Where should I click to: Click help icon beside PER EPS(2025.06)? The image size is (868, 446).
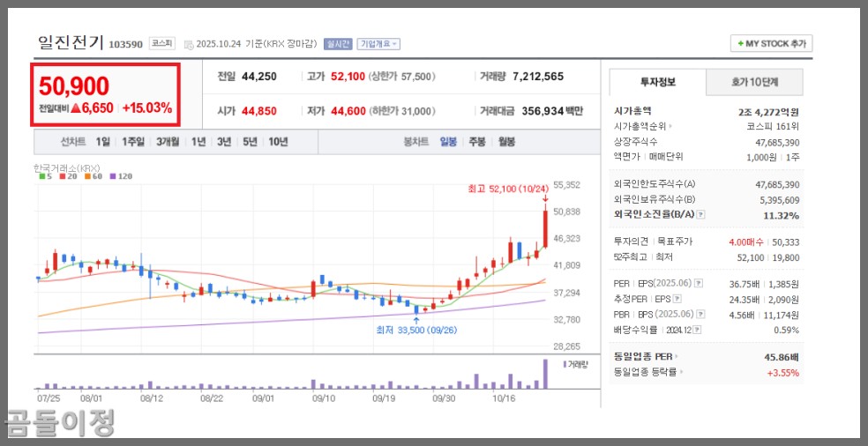[x=699, y=283]
